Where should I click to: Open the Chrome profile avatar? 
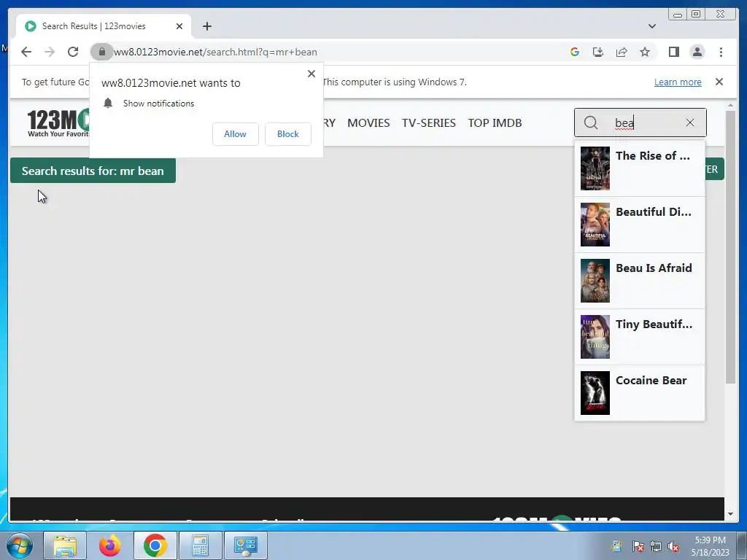tap(697, 52)
